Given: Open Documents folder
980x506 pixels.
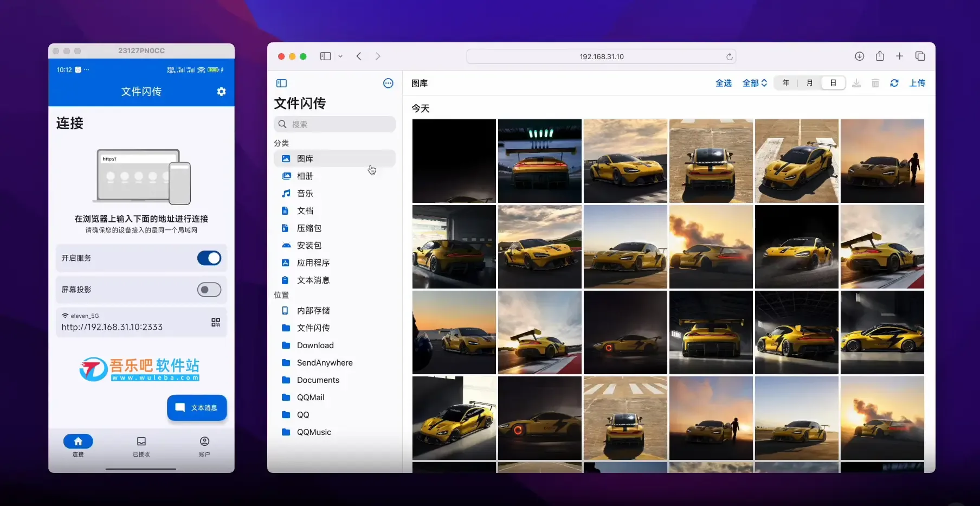Looking at the screenshot, I should point(334,380).
